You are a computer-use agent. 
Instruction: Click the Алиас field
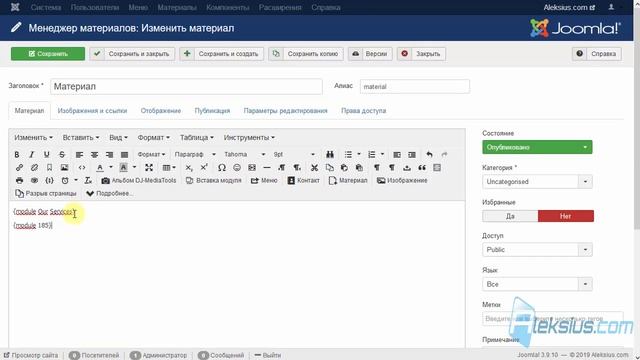point(415,87)
